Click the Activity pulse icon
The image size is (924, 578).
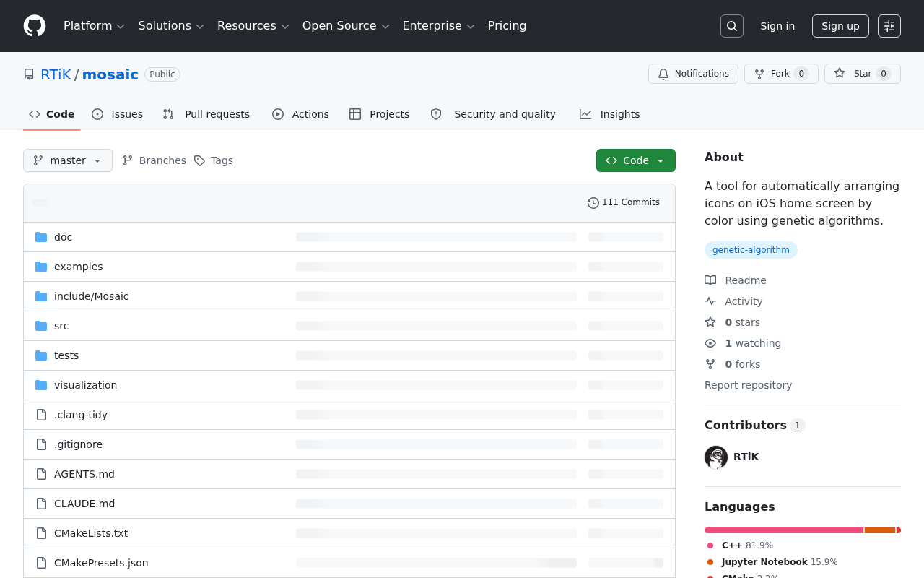pos(710,301)
